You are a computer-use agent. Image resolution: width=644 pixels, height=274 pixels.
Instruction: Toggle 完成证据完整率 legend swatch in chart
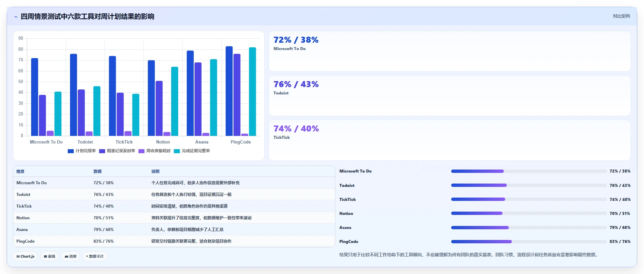click(177, 151)
